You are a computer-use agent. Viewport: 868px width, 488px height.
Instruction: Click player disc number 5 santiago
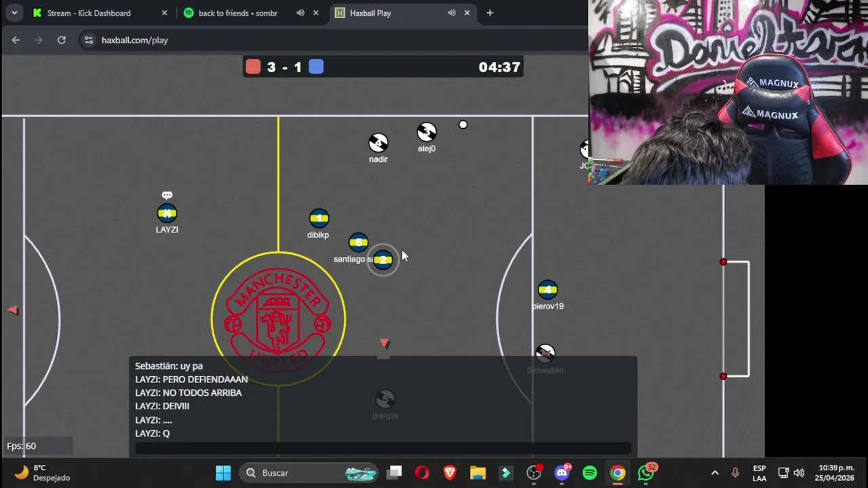(358, 242)
